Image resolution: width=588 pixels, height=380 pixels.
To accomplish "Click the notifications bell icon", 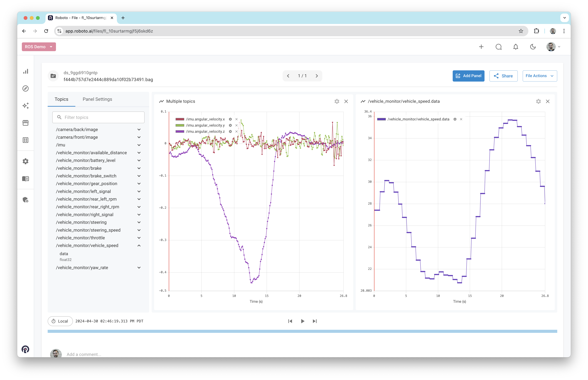I will pos(516,47).
